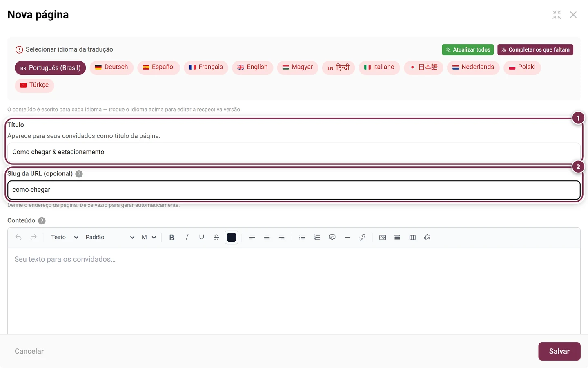The width and height of the screenshot is (588, 368).
Task: Insert an image into content
Action: tap(383, 237)
